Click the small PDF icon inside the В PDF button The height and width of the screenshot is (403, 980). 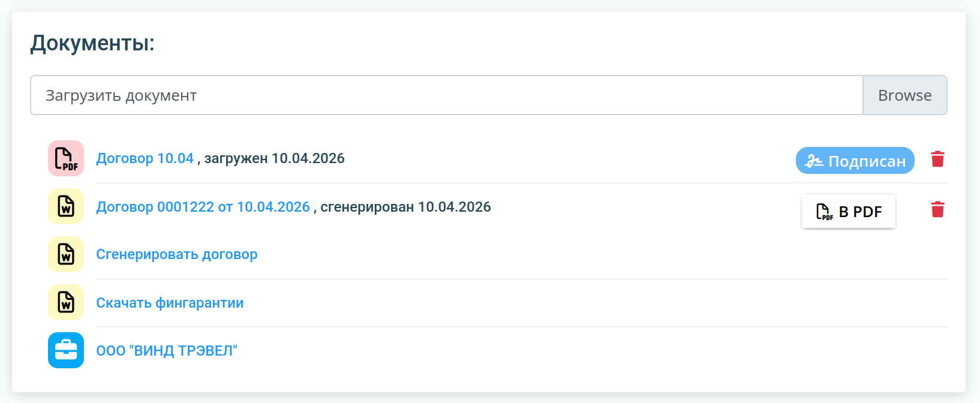point(825,212)
